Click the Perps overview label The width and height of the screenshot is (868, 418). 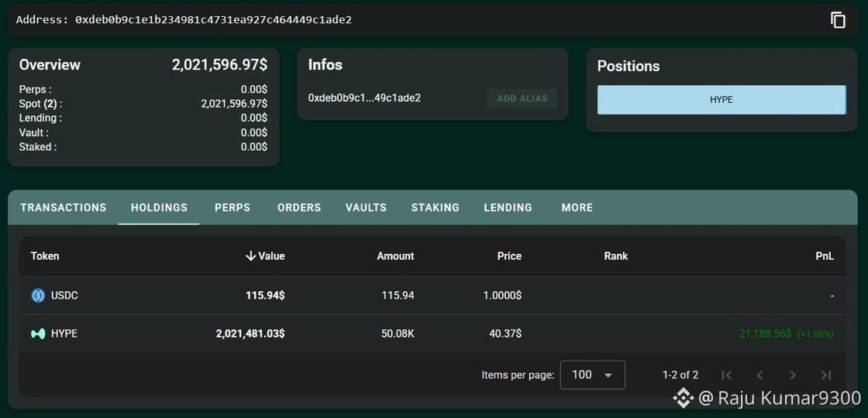[36, 90]
